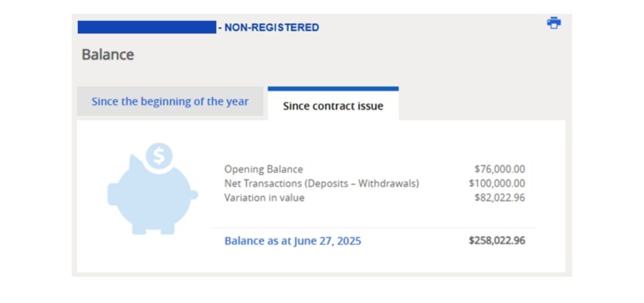Switch to Since the beginning of the year tab
Viewport: 644px width, 303px height.
tap(170, 101)
